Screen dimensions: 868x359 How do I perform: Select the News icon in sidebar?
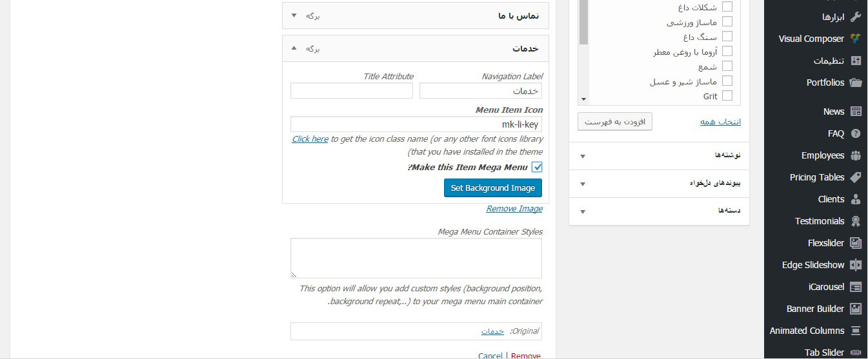pyautogui.click(x=856, y=112)
